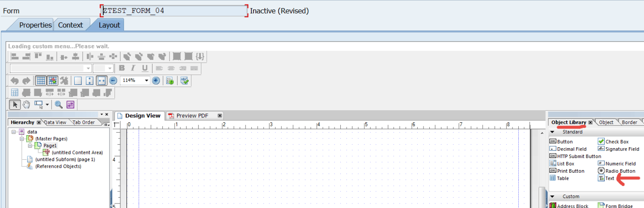Close the Preview PDF tab
Image resolution: width=644 pixels, height=208 pixels.
pyautogui.click(x=220, y=116)
